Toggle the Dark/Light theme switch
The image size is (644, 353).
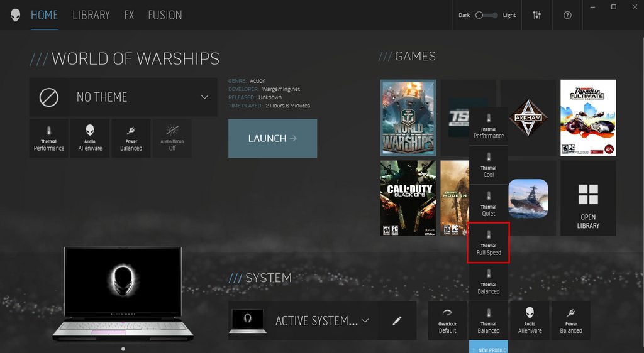point(486,15)
